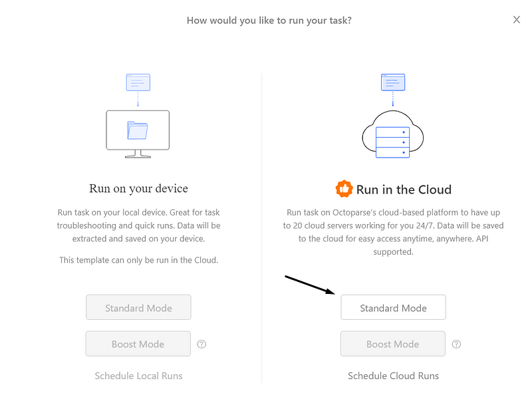This screenshot has height=397, width=532.
Task: Click the orange thumbs-up recommended badge
Action: click(344, 189)
